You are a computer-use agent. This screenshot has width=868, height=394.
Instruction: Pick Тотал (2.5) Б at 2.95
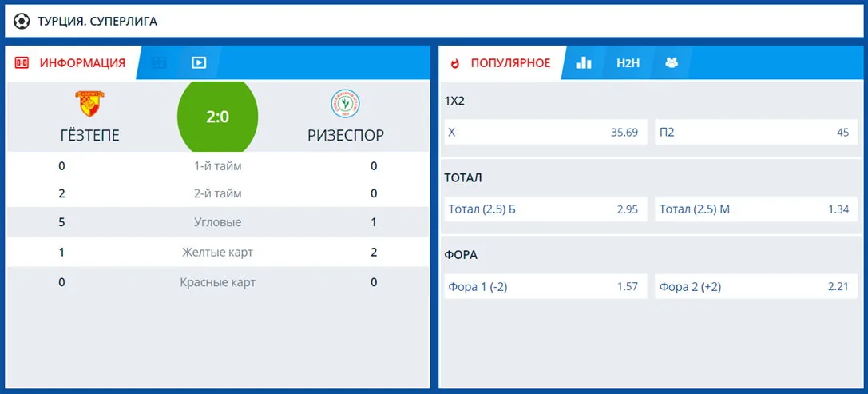[x=544, y=209]
